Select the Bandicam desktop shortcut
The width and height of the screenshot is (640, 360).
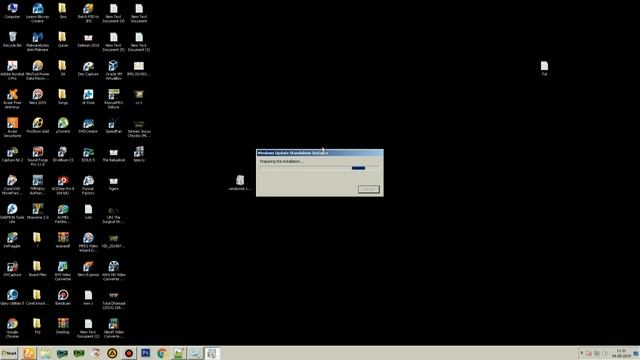coord(63,298)
